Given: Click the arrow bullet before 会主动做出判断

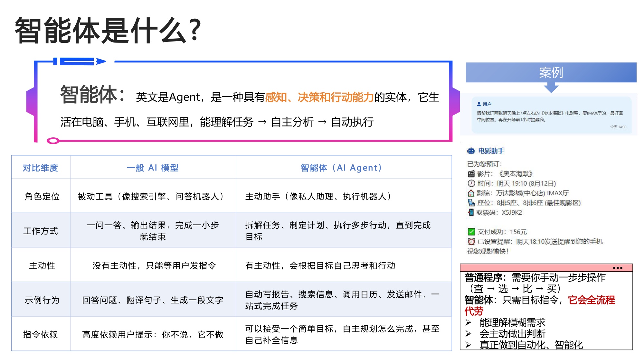Looking at the screenshot, I should tap(468, 334).
